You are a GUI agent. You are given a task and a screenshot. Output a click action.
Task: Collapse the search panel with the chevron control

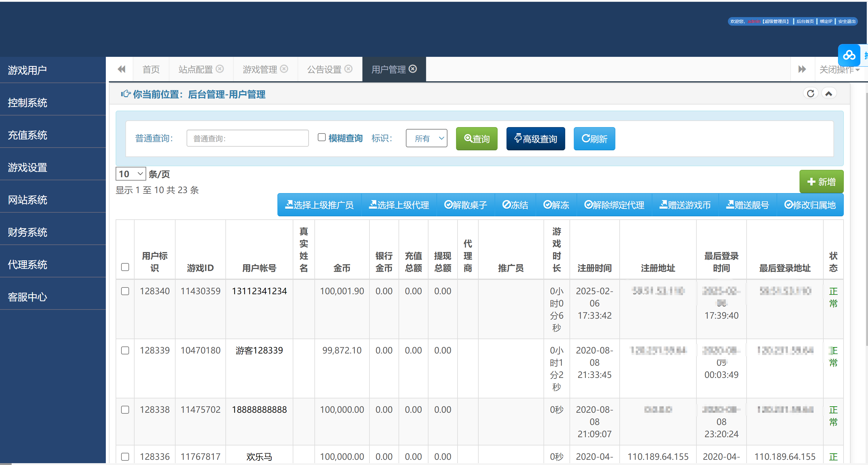(829, 93)
